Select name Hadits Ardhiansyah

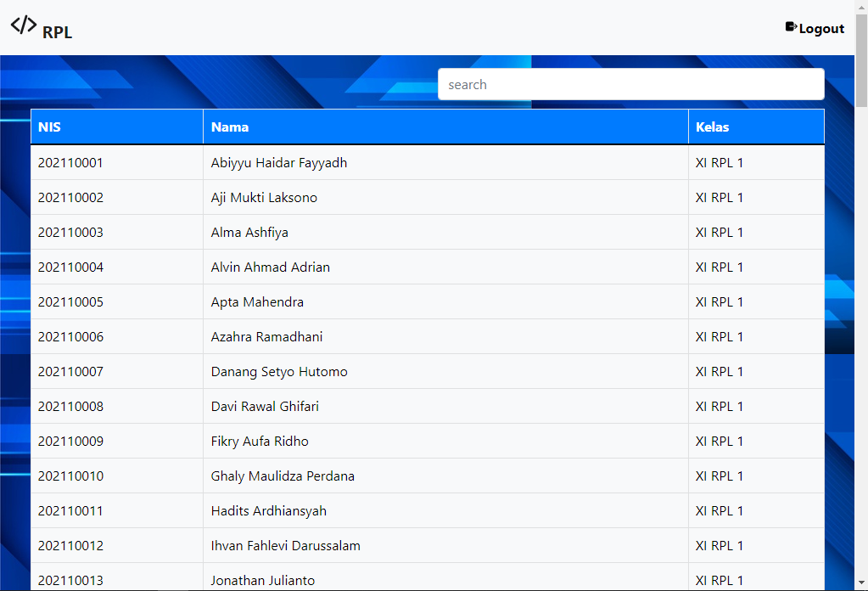click(268, 512)
